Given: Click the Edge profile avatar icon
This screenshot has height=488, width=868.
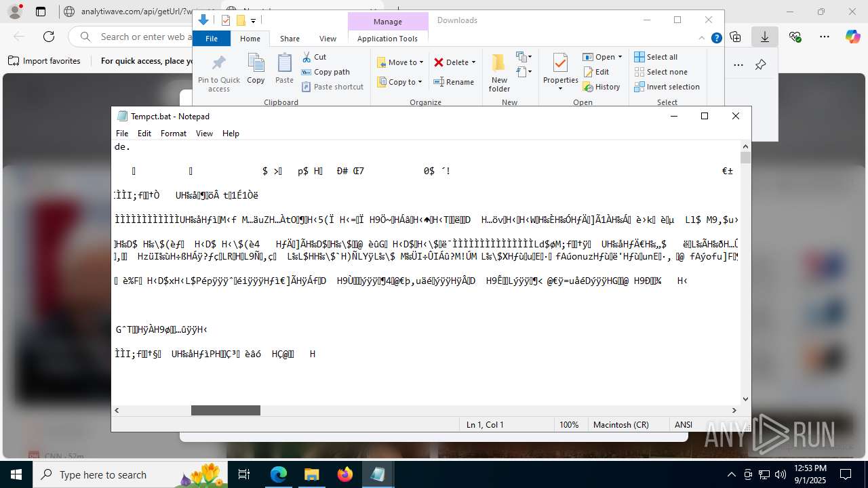Looking at the screenshot, I should 14,12.
